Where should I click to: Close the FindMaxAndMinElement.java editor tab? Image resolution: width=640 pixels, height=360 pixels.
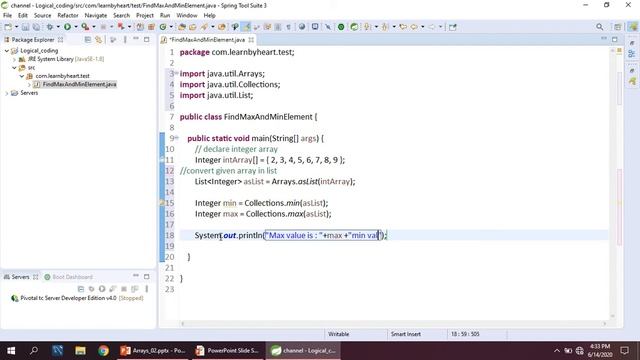[251, 40]
